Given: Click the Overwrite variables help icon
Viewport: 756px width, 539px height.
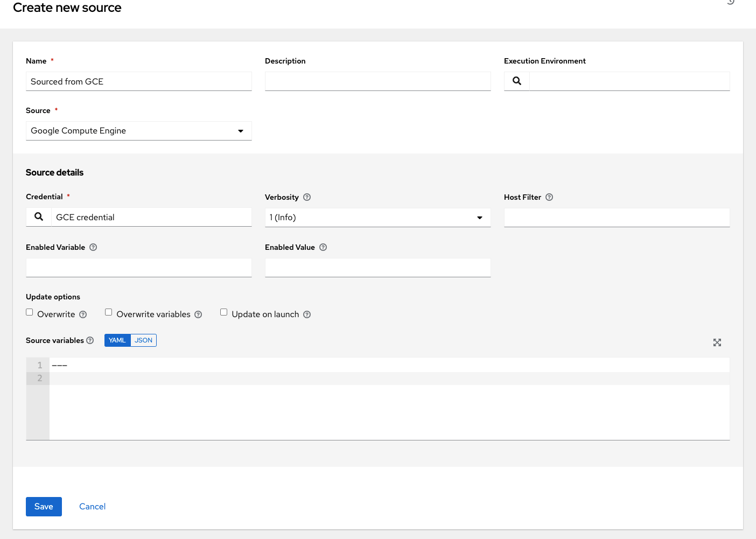Looking at the screenshot, I should (x=198, y=314).
